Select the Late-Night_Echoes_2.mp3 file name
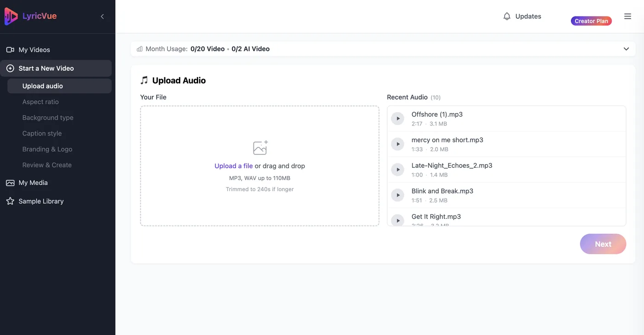This screenshot has width=644, height=335. click(452, 165)
